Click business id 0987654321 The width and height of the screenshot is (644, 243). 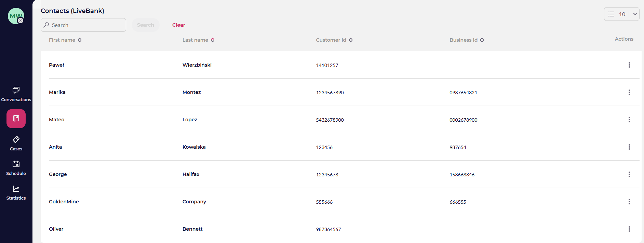click(x=464, y=93)
